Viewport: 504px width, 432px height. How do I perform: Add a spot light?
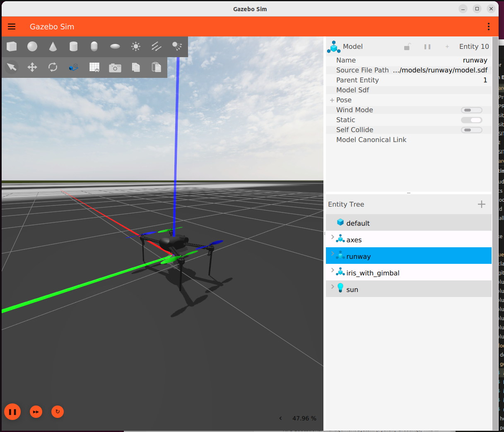(x=177, y=46)
